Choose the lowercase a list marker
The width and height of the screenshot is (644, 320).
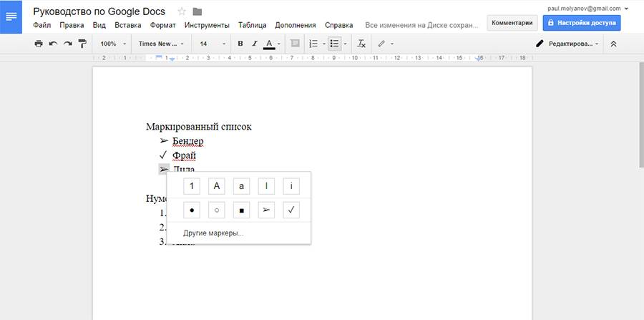[242, 186]
